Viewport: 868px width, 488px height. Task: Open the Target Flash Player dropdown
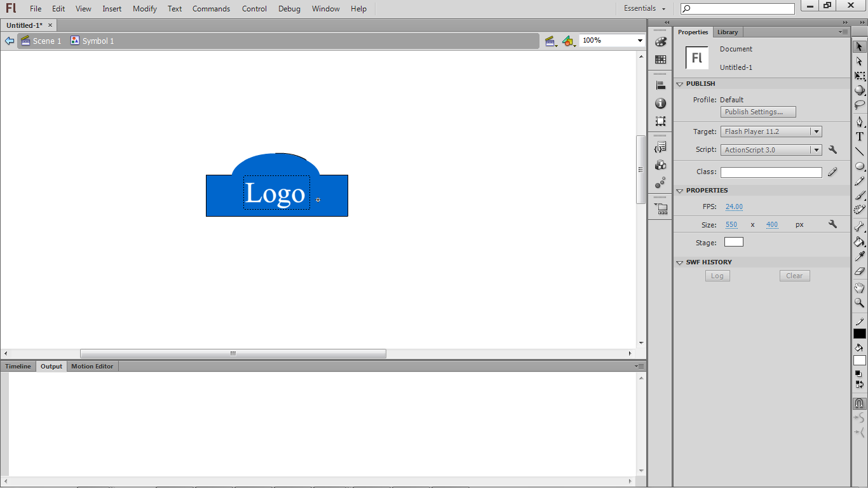tap(771, 132)
